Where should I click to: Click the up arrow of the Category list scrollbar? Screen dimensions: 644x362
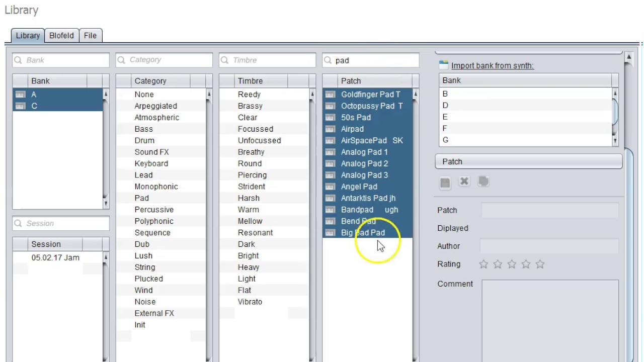click(x=209, y=94)
